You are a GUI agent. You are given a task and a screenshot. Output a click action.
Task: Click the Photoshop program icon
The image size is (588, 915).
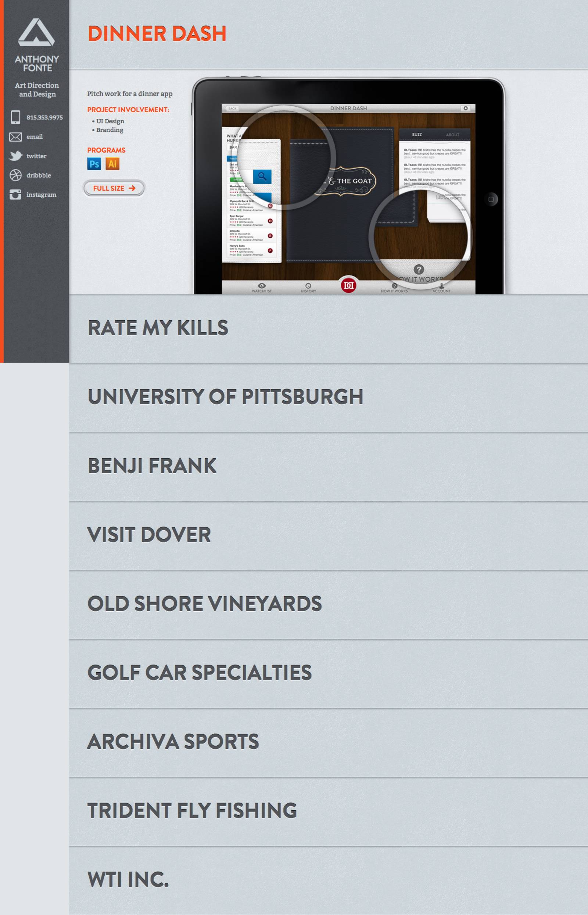tap(94, 164)
